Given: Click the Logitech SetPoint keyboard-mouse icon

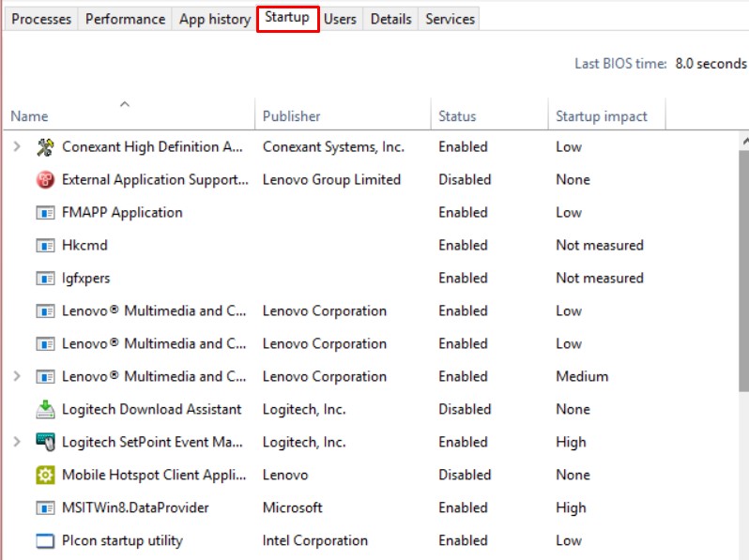Looking at the screenshot, I should pyautogui.click(x=45, y=442).
